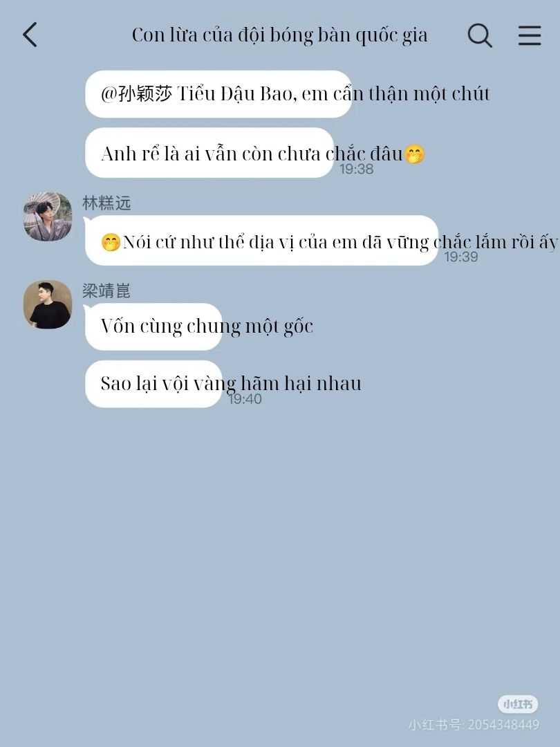Screen dimensions: 560x747
Task: Click the 小红书号 ID number text
Action: (474, 725)
